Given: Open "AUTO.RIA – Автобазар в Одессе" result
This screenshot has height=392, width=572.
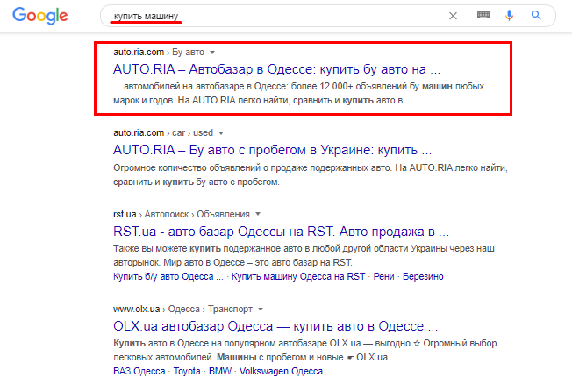Looking at the screenshot, I should coord(276,69).
